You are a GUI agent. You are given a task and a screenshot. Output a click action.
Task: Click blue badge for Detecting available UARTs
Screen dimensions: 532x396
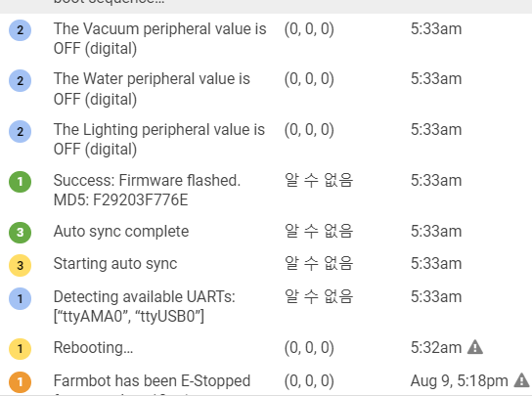[20, 298]
